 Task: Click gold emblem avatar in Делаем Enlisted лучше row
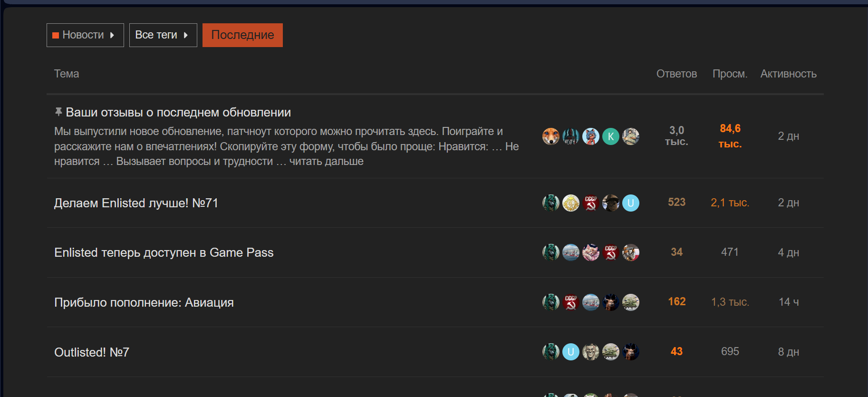(x=571, y=203)
